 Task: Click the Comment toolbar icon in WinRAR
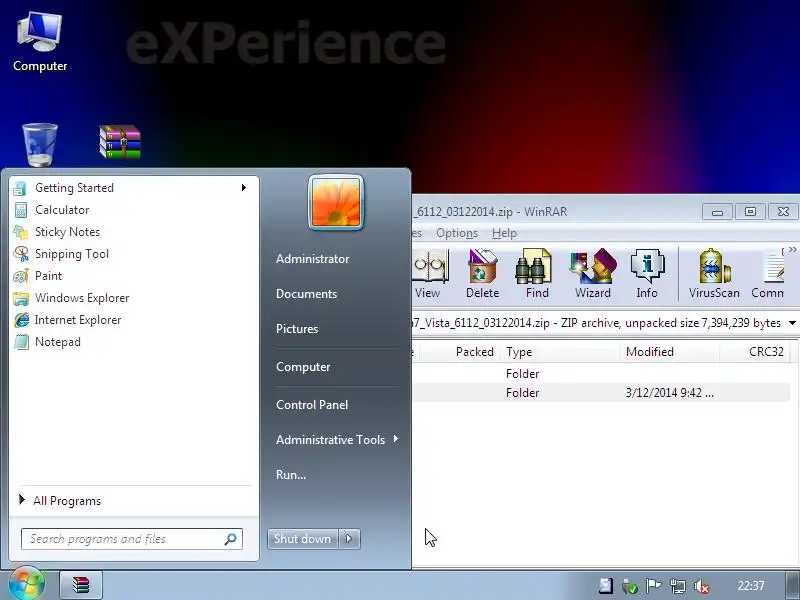point(767,274)
